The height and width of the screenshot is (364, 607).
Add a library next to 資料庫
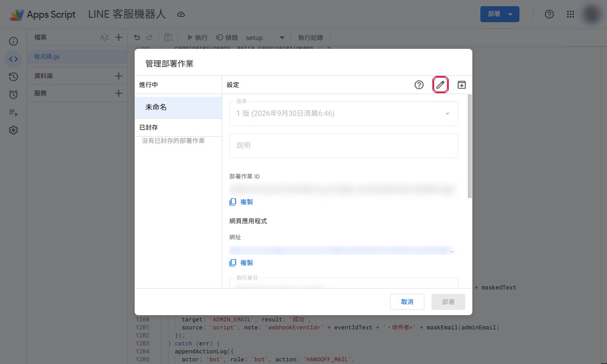119,76
